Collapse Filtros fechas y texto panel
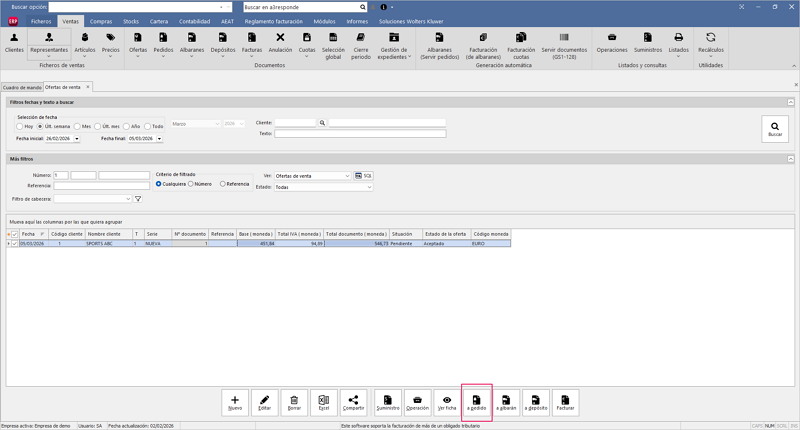 point(790,103)
